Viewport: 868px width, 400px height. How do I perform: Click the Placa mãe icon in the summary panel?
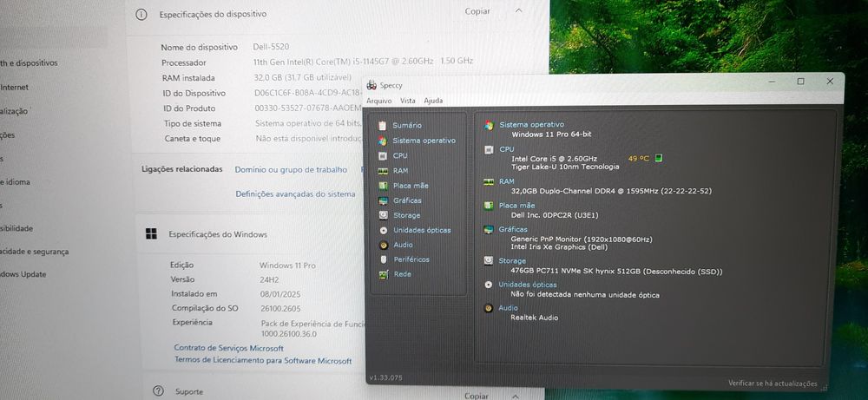(489, 206)
